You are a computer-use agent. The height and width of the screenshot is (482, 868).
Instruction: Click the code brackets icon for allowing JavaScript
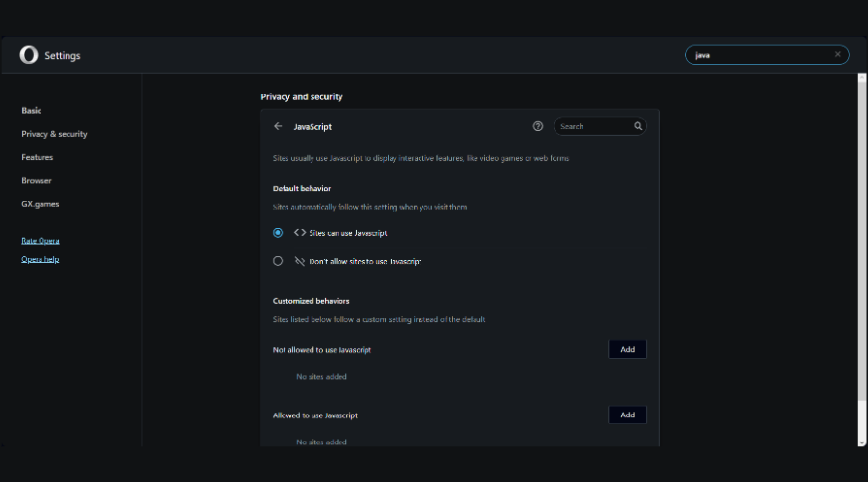coord(300,233)
